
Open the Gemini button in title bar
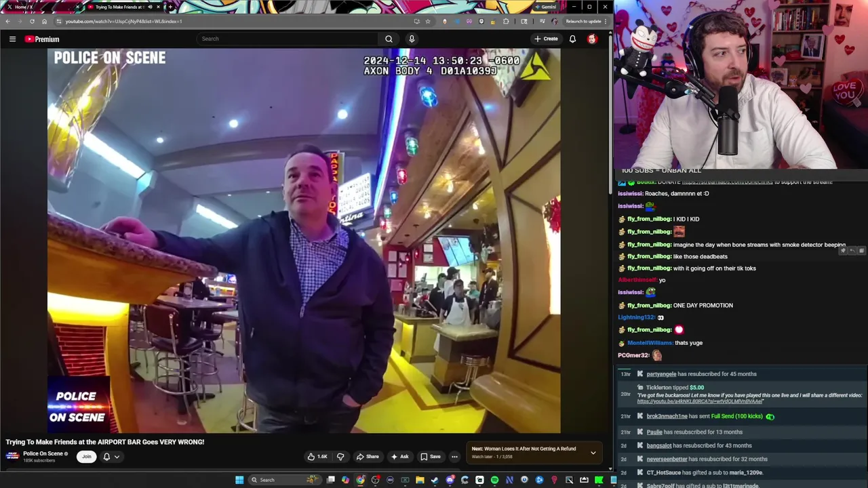click(545, 7)
